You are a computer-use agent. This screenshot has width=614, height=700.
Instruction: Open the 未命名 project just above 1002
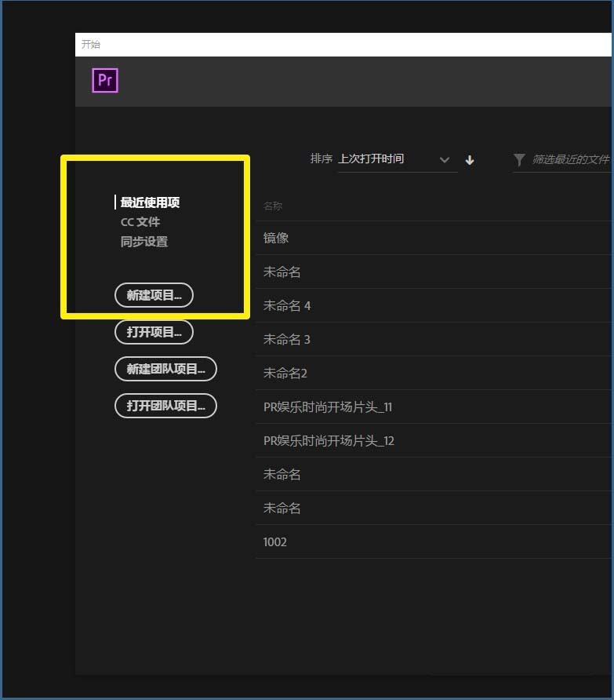tap(434, 508)
